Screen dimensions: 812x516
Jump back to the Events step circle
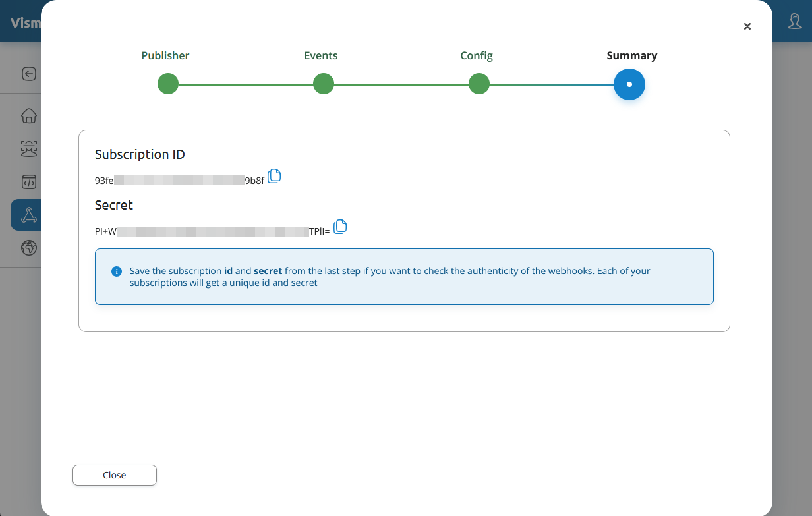pos(323,84)
